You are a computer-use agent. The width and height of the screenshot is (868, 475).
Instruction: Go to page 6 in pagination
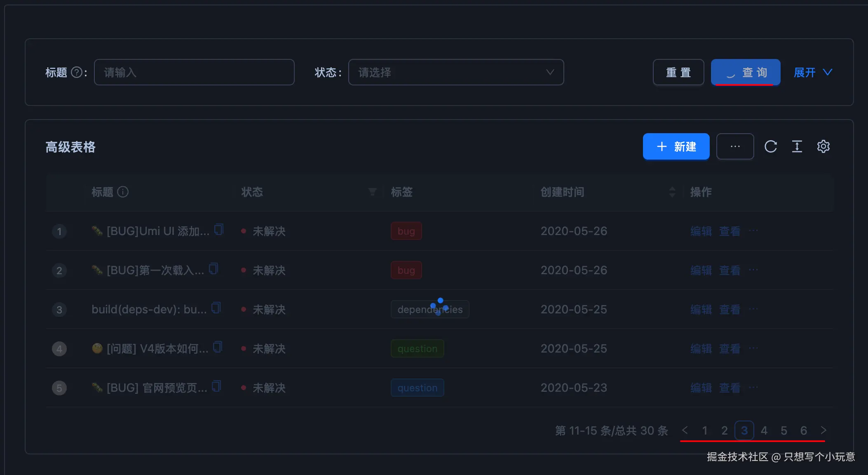[803, 430]
